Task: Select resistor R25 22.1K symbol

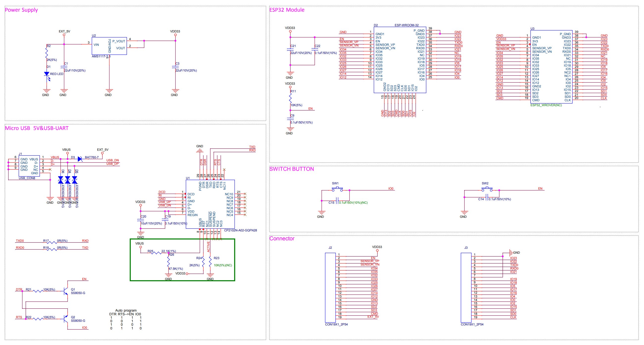Action: (156, 253)
